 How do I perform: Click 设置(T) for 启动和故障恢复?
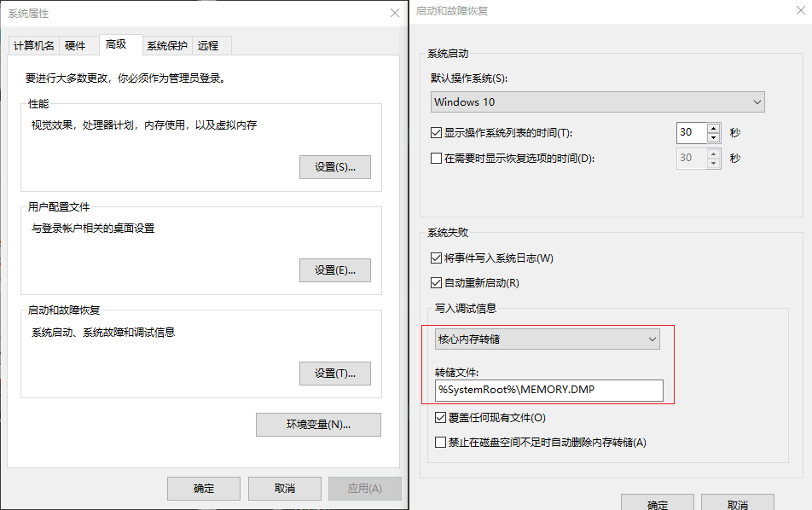coord(334,374)
